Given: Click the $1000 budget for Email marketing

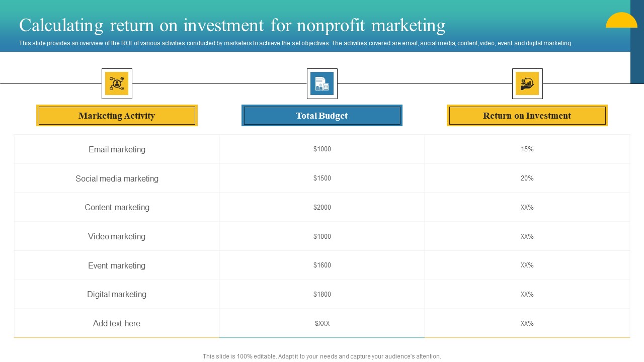Looking at the screenshot, I should point(322,149).
